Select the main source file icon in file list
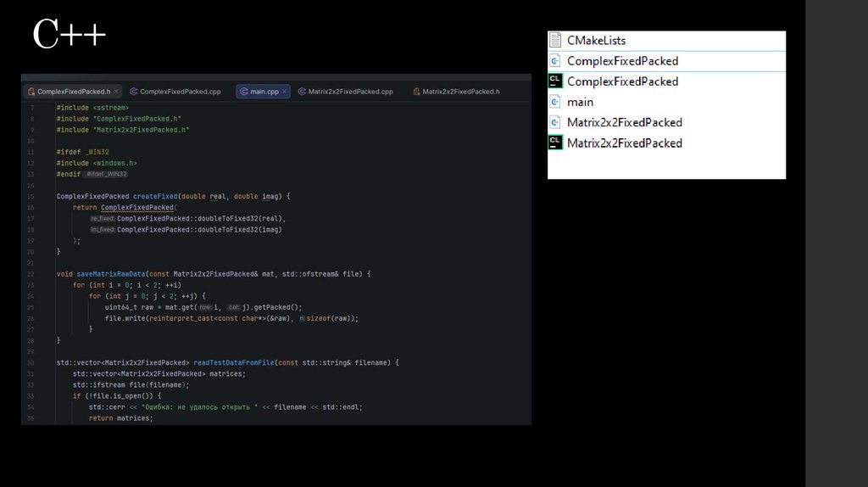 [555, 102]
